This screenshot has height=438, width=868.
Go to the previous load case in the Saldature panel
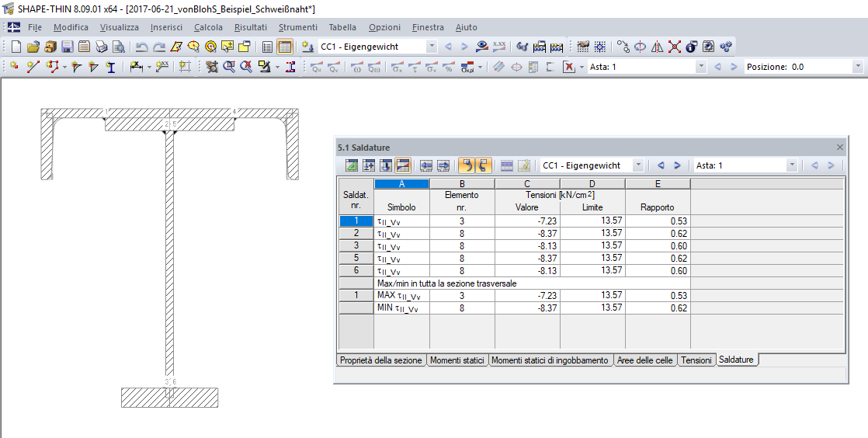661,165
